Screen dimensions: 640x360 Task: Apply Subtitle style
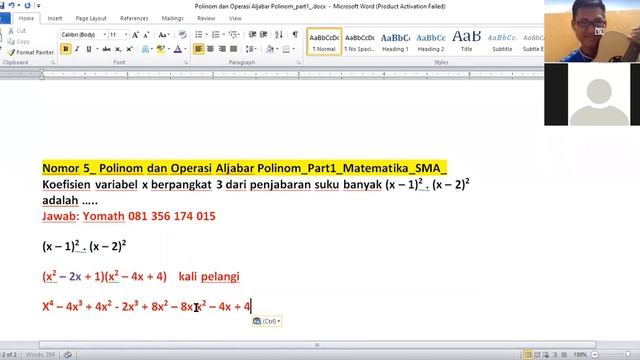502,42
